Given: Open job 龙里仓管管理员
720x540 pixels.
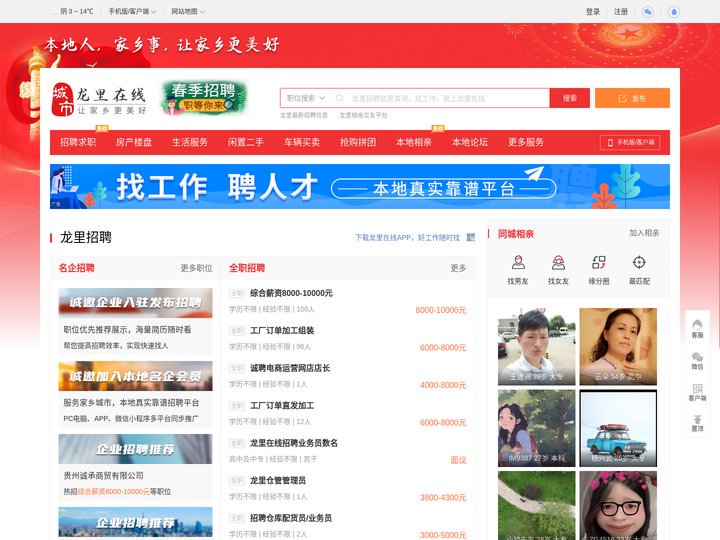Looking at the screenshot, I should (x=278, y=481).
